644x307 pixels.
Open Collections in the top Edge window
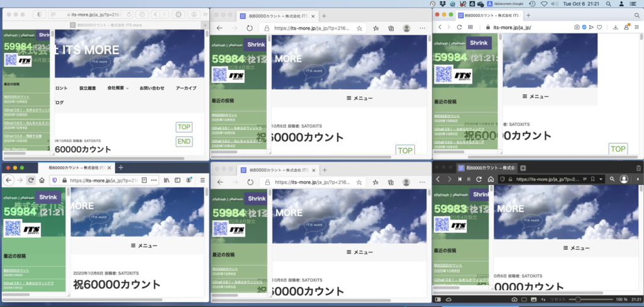click(x=391, y=28)
